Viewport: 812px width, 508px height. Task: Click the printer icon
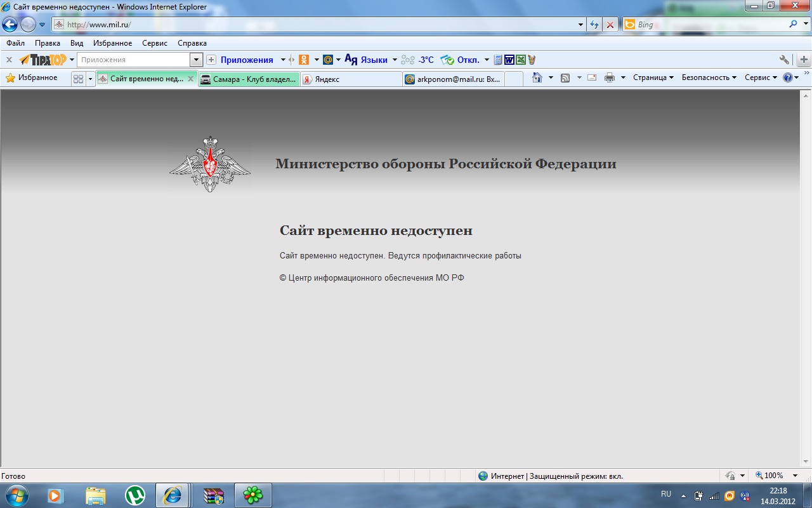(x=610, y=77)
